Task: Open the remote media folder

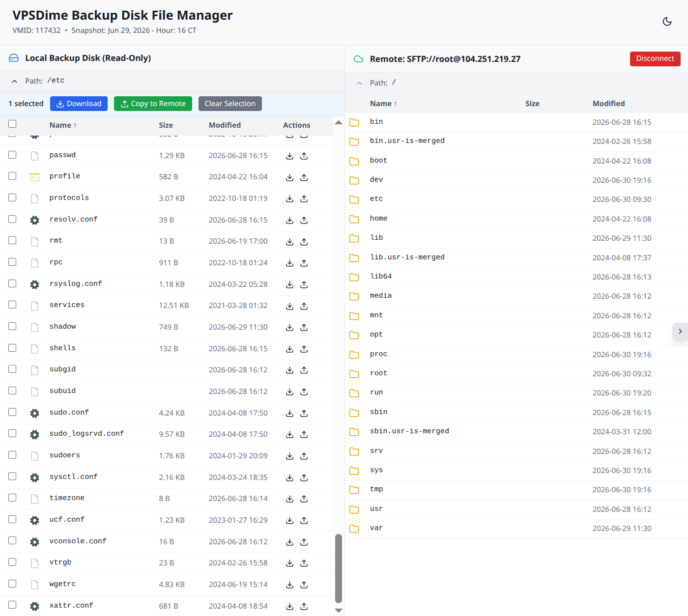Action: tap(381, 296)
